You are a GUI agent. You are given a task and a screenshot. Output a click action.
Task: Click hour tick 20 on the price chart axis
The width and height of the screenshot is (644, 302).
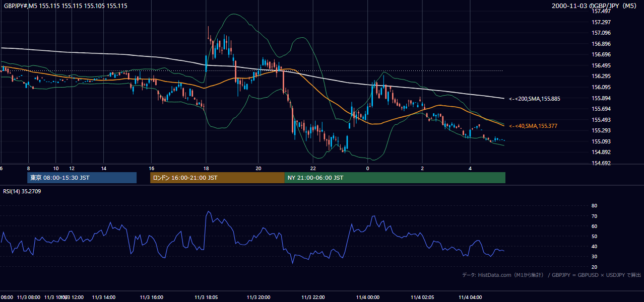pos(259,168)
